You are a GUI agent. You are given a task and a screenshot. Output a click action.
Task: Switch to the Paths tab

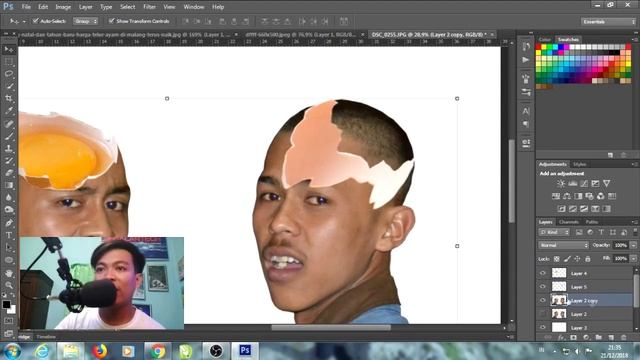click(x=592, y=222)
